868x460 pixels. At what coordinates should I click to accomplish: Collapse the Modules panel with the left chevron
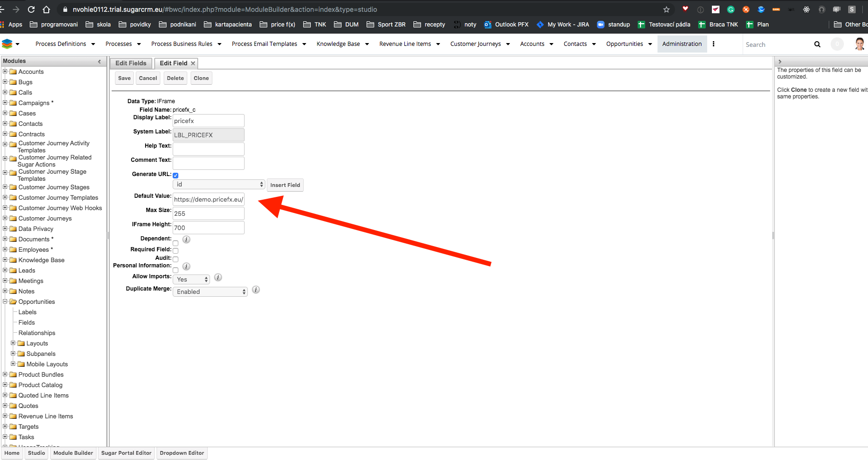coord(99,61)
